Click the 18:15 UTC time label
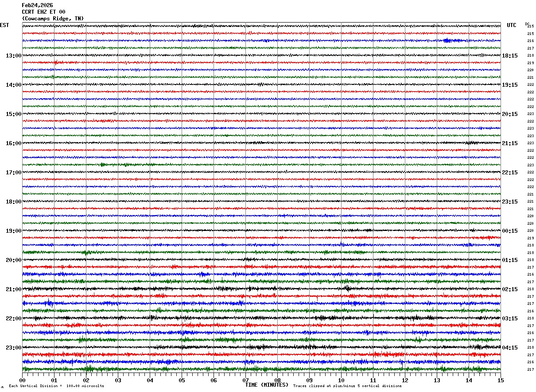The height and width of the screenshot is (392, 536). pyautogui.click(x=510, y=56)
